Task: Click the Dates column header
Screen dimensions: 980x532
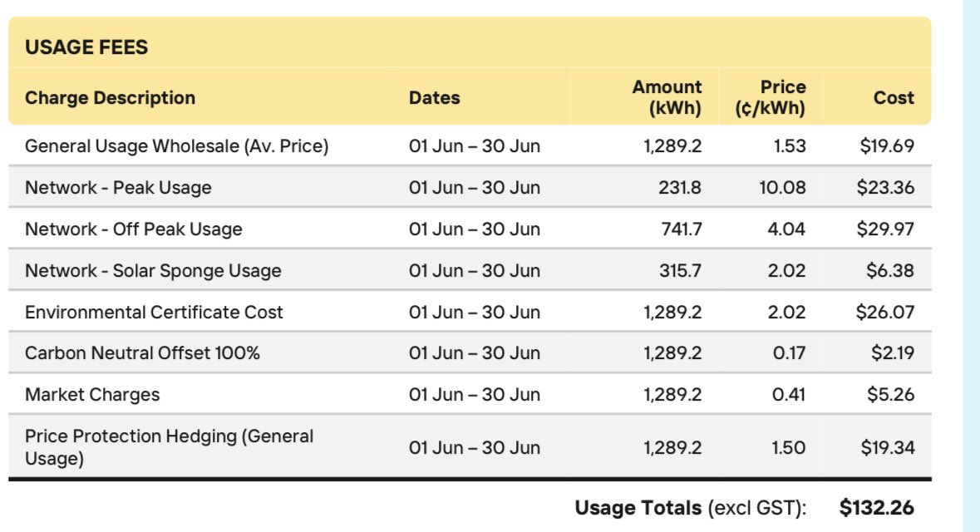Action: (x=435, y=97)
